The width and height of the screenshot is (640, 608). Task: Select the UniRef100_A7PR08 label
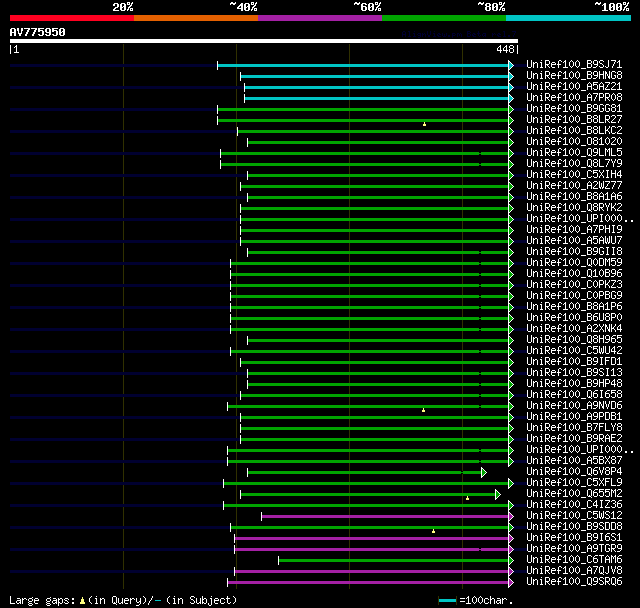coord(574,98)
